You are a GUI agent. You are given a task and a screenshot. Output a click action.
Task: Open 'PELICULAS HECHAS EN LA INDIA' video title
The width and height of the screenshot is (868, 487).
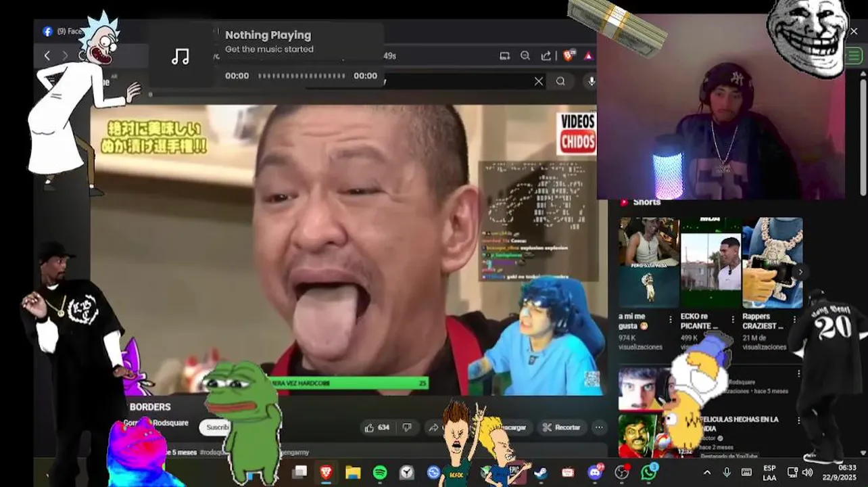click(x=740, y=423)
